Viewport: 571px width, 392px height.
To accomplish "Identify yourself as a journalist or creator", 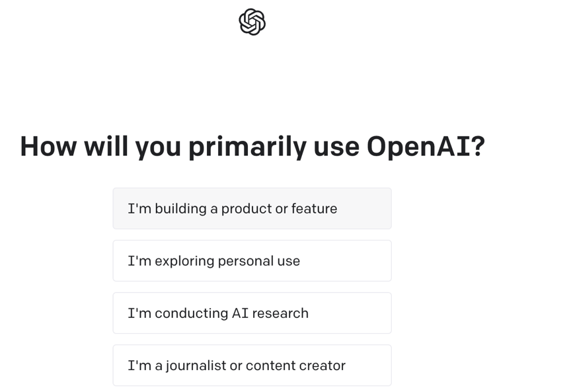I will tap(252, 365).
